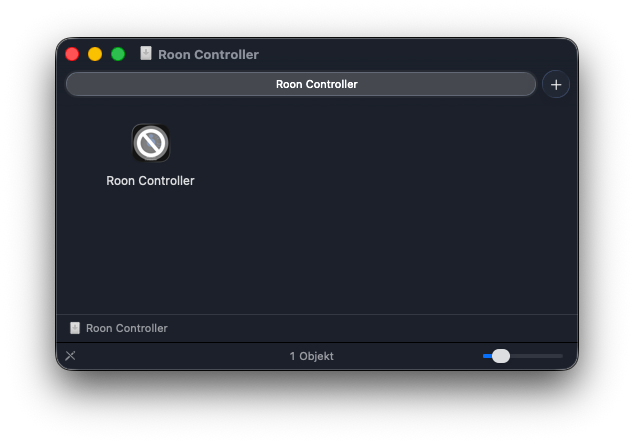Click empty title bar area right of the title
The height and width of the screenshot is (444, 634).
[x=420, y=54]
